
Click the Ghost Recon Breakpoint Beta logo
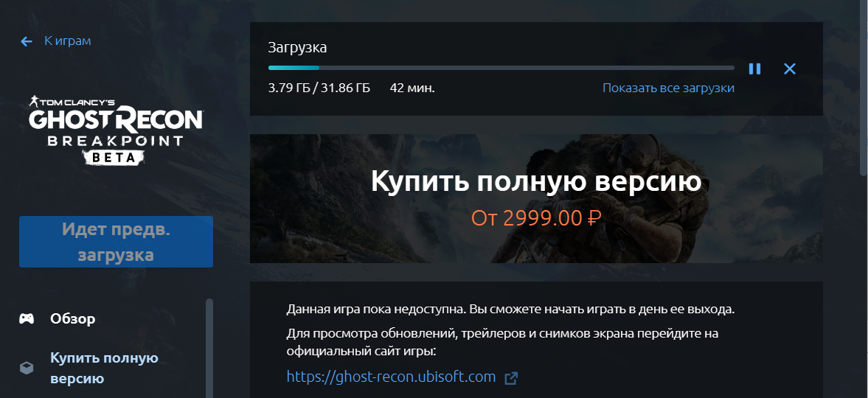[116, 131]
